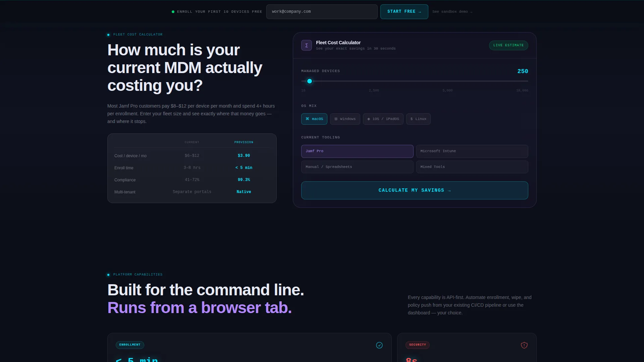
Task: Select Mixed Tools tooling option
Action: coord(472,167)
